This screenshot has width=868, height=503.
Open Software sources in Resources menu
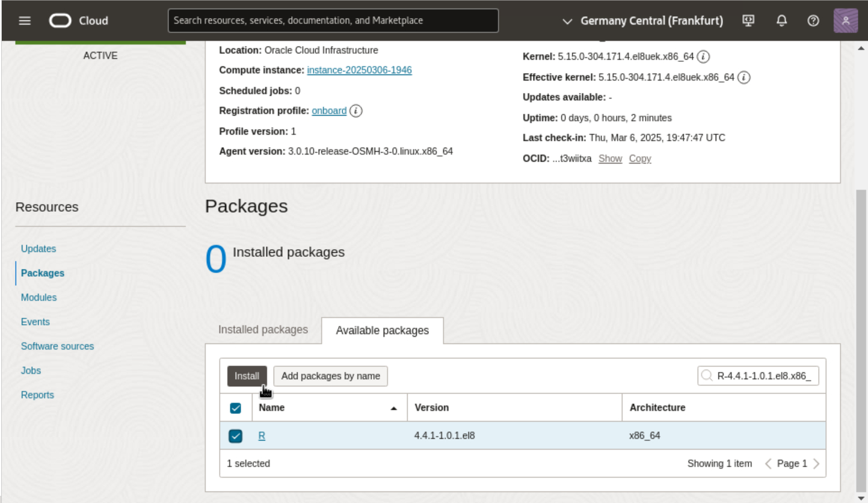tap(58, 347)
